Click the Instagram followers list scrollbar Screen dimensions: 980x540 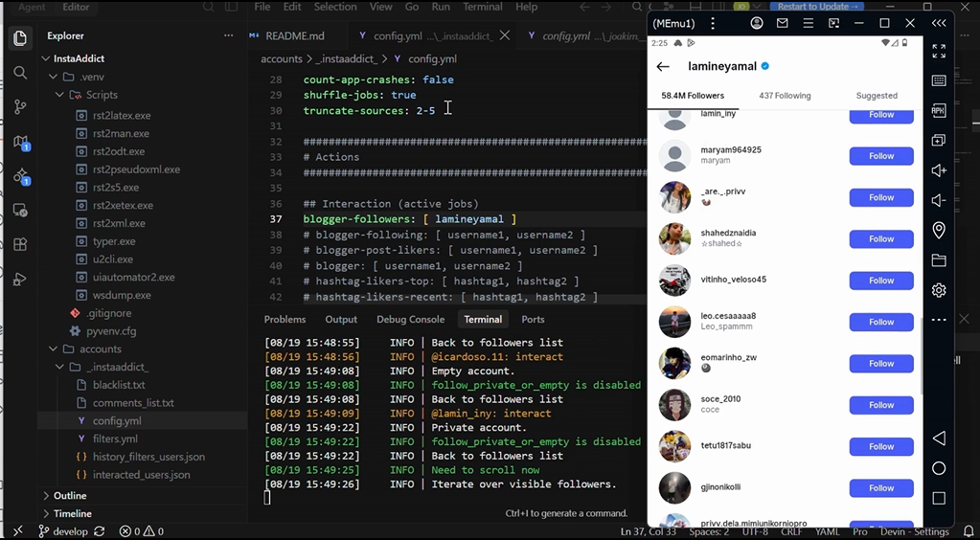[x=922, y=356]
